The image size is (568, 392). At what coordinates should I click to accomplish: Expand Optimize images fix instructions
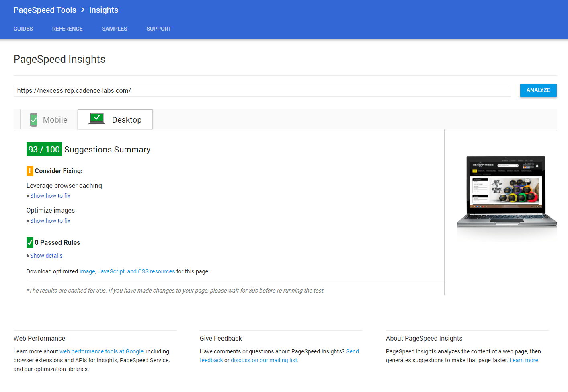pos(49,221)
